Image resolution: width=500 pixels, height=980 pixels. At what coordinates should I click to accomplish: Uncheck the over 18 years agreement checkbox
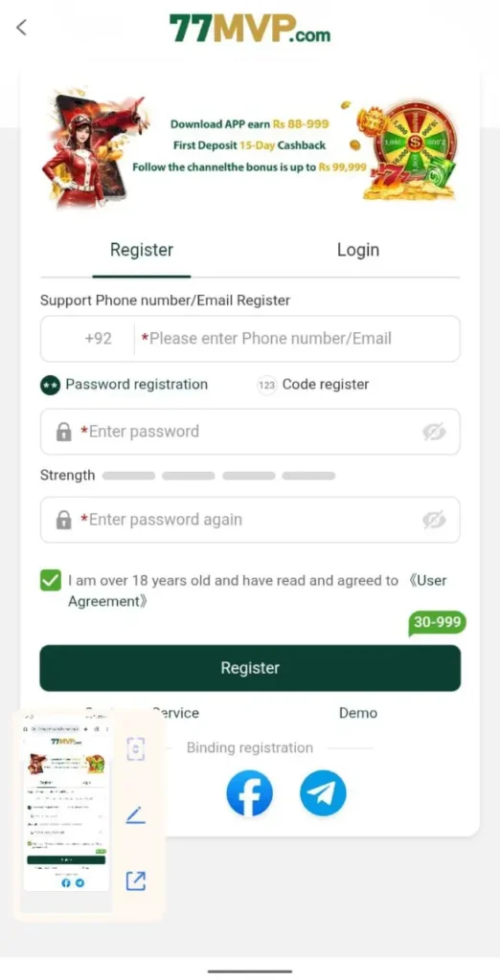click(51, 580)
